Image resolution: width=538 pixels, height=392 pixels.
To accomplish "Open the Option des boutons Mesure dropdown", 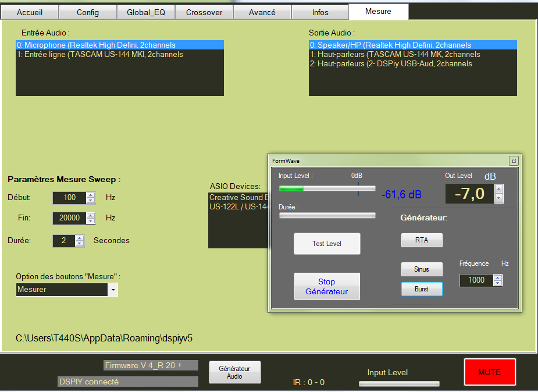I will [113, 290].
